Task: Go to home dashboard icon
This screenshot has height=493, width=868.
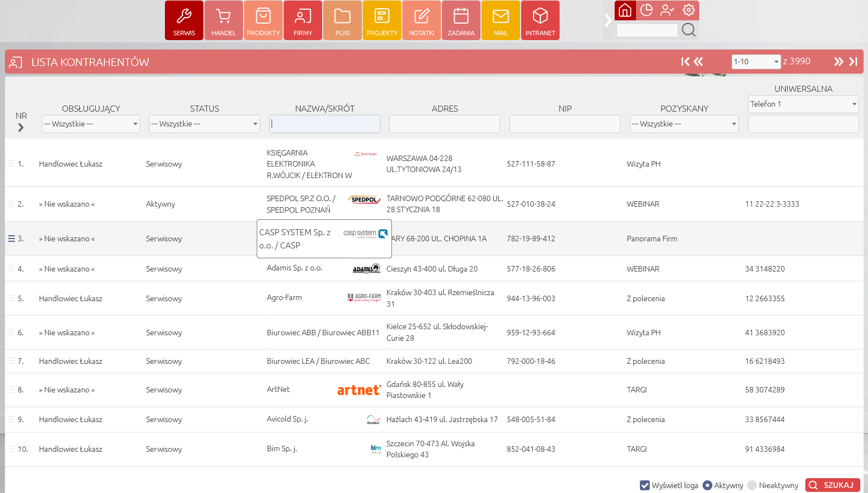Action: 625,10
